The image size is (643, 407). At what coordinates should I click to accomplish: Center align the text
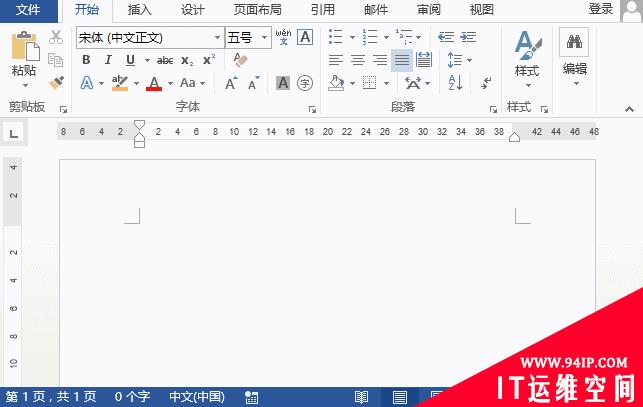[358, 60]
